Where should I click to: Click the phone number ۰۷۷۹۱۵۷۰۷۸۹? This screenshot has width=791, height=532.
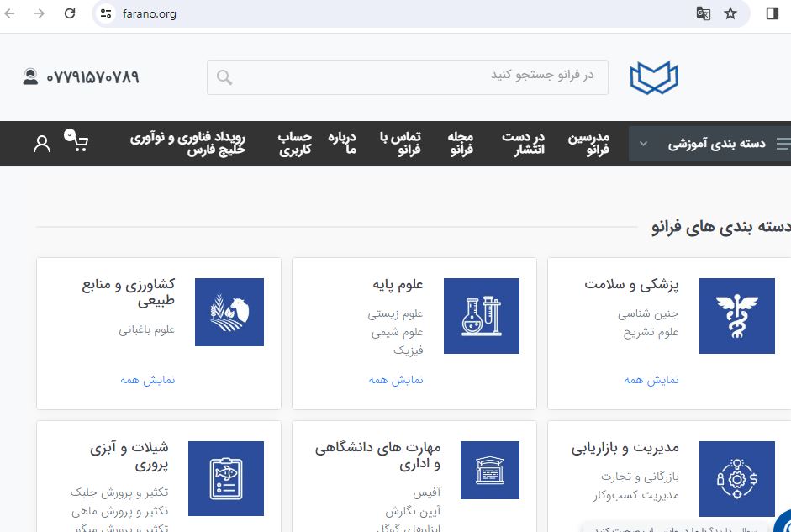[92, 77]
